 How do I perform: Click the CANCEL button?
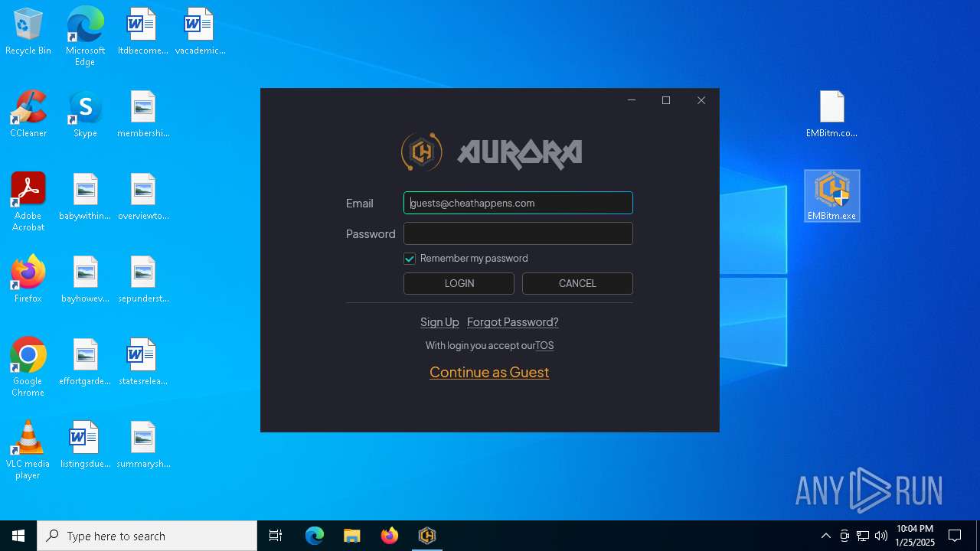pos(577,283)
